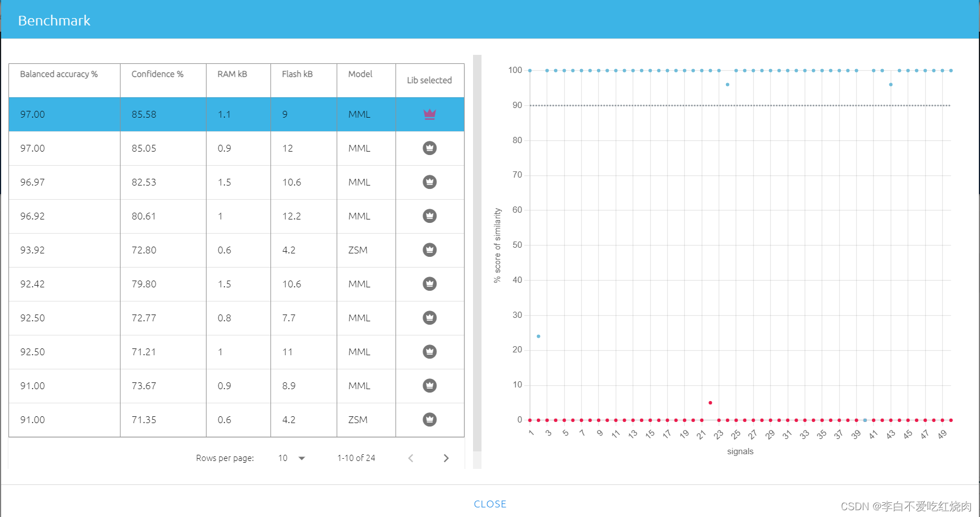Select library crown icon for row with confidence 71.35
Image resolution: width=980 pixels, height=517 pixels.
(429, 420)
